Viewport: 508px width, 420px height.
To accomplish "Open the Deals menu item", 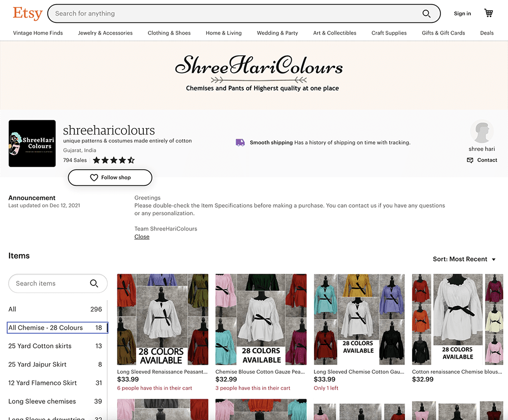I will 487,33.
